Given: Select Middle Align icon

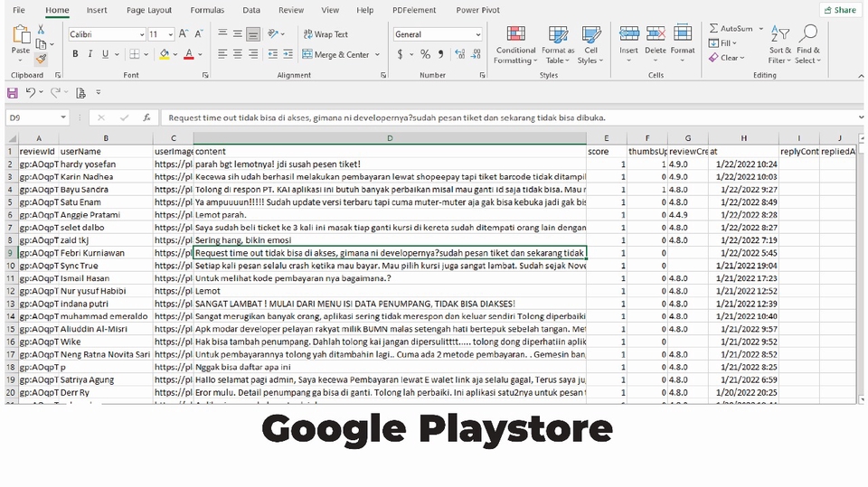Looking at the screenshot, I should [238, 34].
